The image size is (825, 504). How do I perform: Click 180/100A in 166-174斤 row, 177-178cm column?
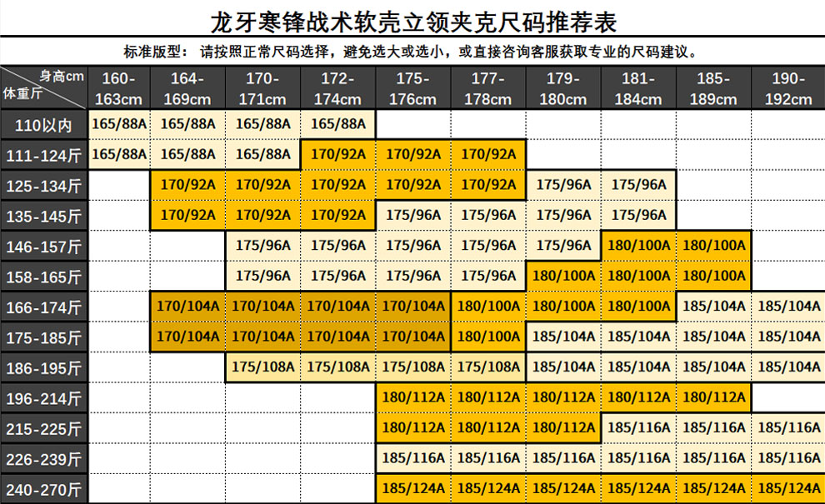(488, 307)
